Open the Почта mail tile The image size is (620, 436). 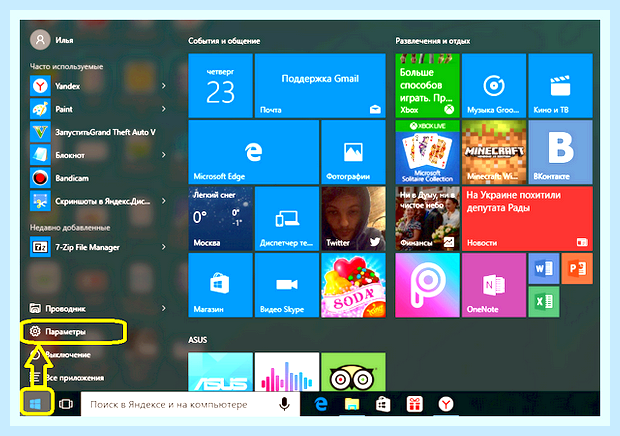[320, 86]
